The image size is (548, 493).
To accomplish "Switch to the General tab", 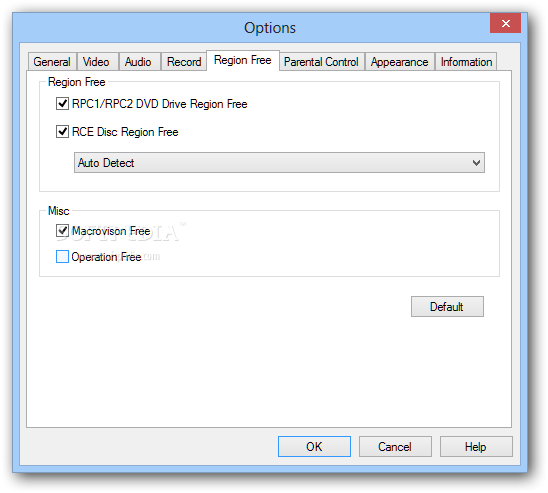I will (52, 62).
